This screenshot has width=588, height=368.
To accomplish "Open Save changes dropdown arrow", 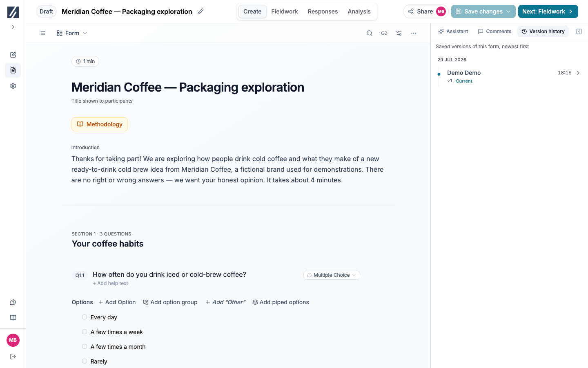I will point(509,11).
